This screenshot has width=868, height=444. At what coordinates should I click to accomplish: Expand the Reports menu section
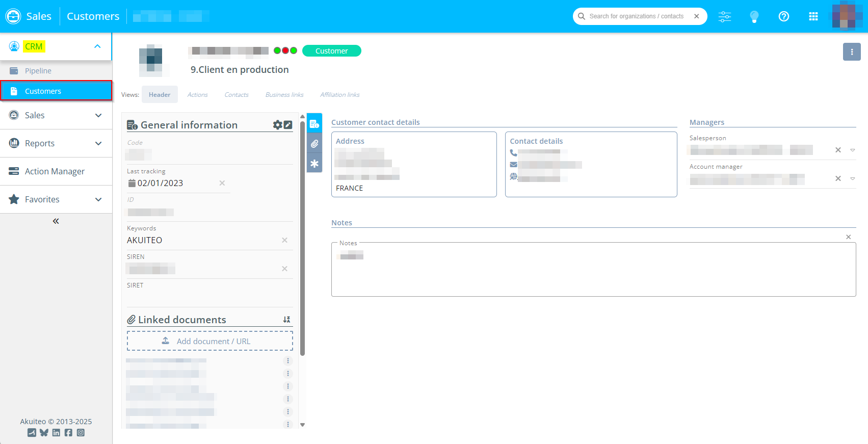(x=98, y=143)
